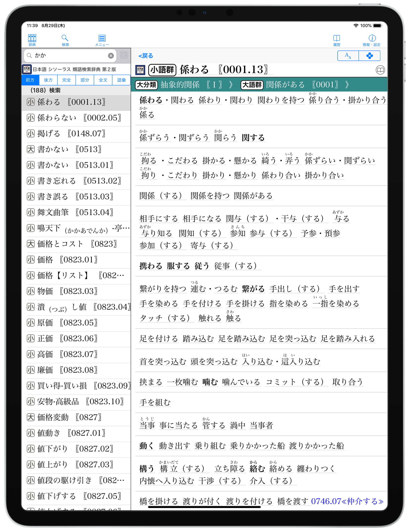Tap the blue flower-shaped icon button
This screenshot has height=532, width=409.
click(369, 56)
